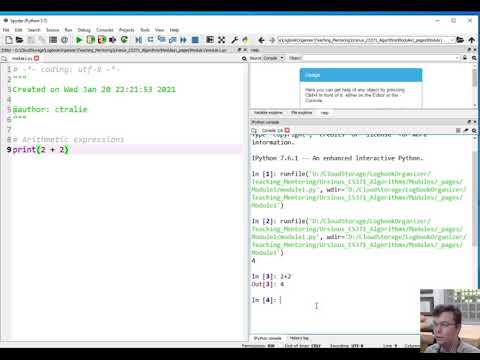Open the Run menu
The image size is (480, 360).
click(x=68, y=30)
